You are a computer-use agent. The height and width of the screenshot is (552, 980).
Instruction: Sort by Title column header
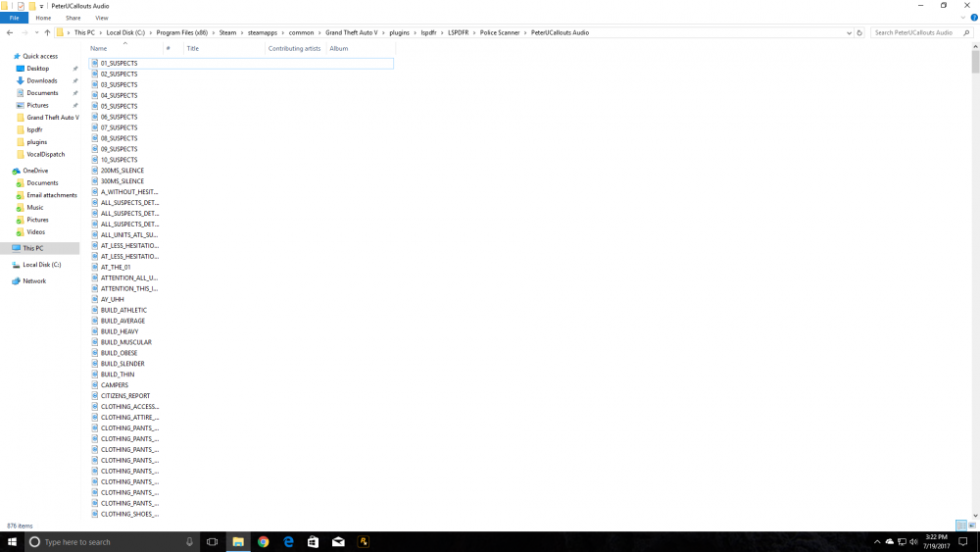coord(223,48)
